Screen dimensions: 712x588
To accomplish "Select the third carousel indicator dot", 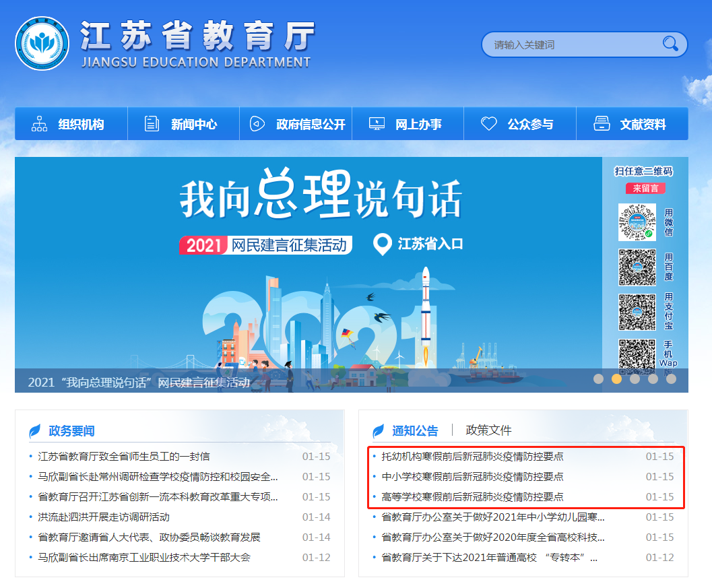I will click(x=635, y=379).
